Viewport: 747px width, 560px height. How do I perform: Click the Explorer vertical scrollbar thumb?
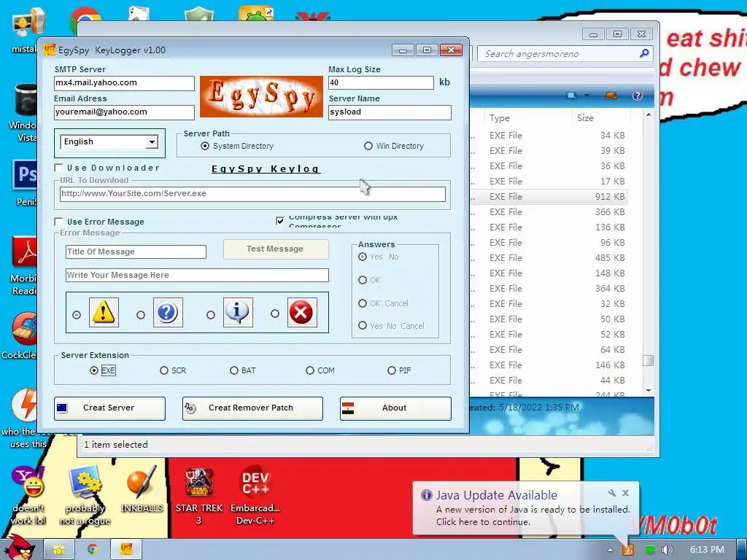pos(648,360)
